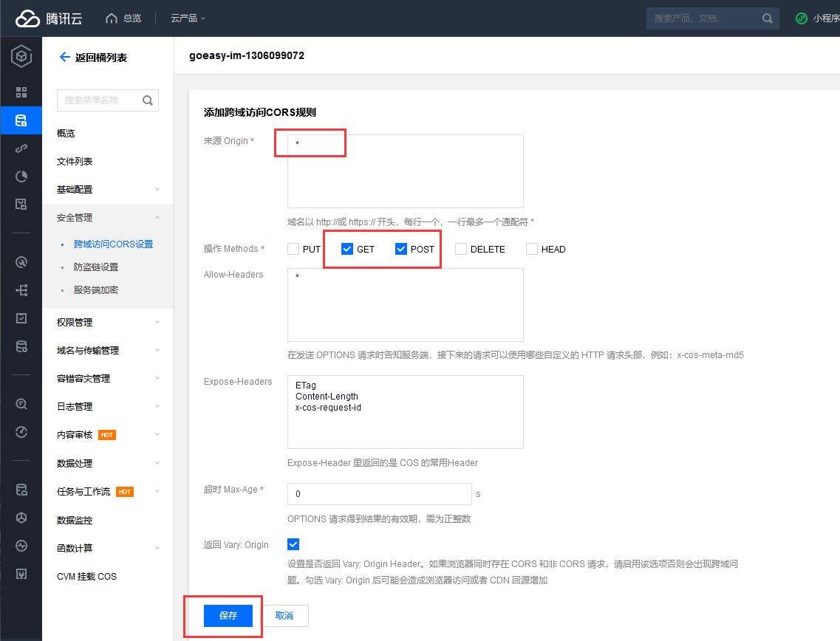This screenshot has height=641, width=840.
Task: Enable the PUT method checkbox
Action: (293, 249)
